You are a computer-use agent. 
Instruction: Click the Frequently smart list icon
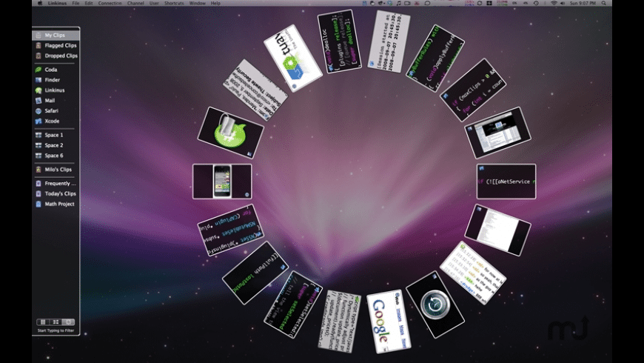(x=38, y=183)
